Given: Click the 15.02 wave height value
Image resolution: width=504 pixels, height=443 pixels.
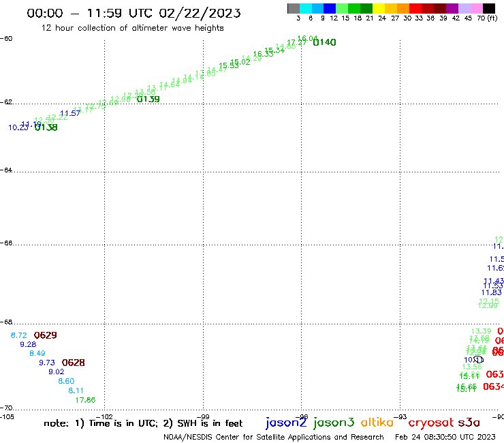Looking at the screenshot, I should [x=240, y=62].
